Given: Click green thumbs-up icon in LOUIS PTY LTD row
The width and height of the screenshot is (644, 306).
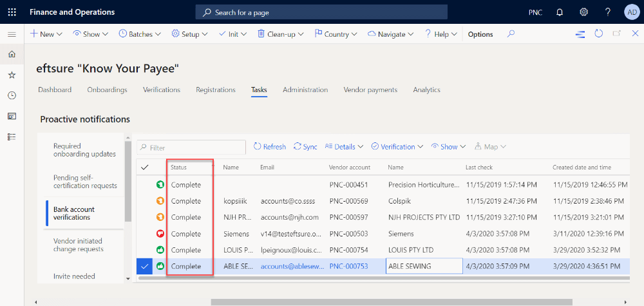Looking at the screenshot, I should 160,250.
